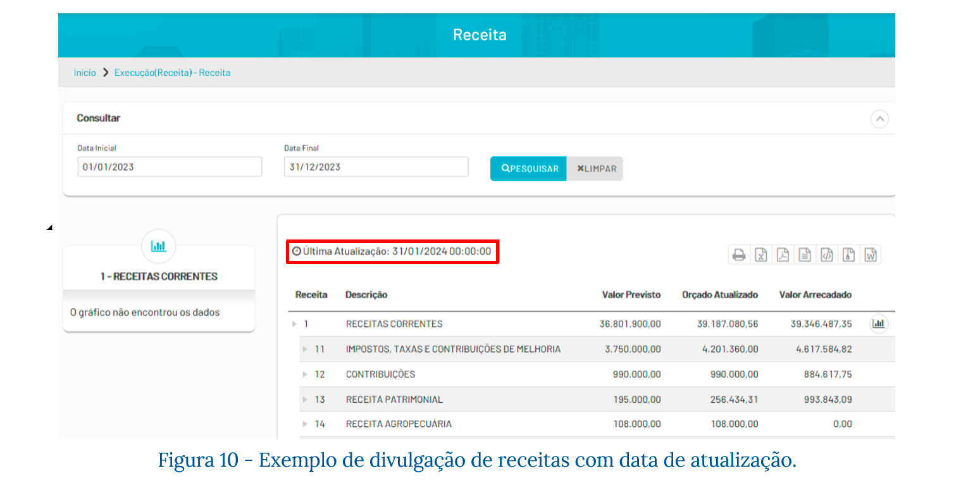Select the RECEITA AGROPECUÁRIA description

click(399, 424)
